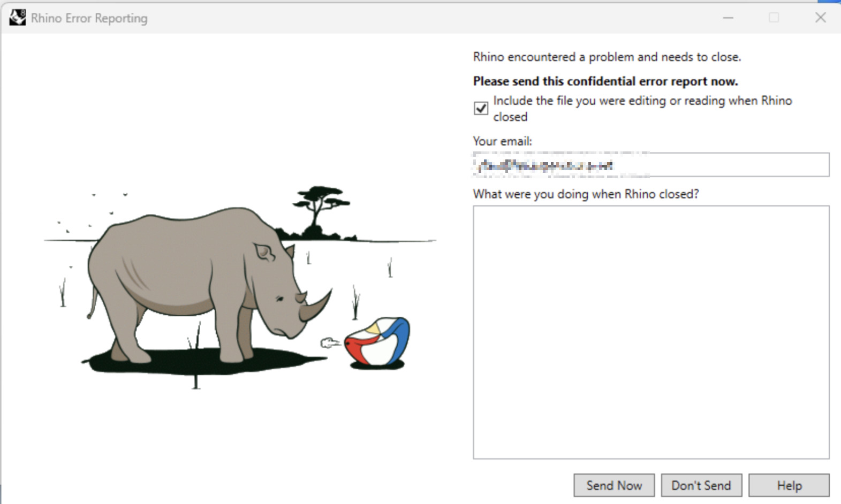Image resolution: width=841 pixels, height=504 pixels.
Task: Click 'What were you doing when Rhino closed?' label
Action: [x=586, y=194]
